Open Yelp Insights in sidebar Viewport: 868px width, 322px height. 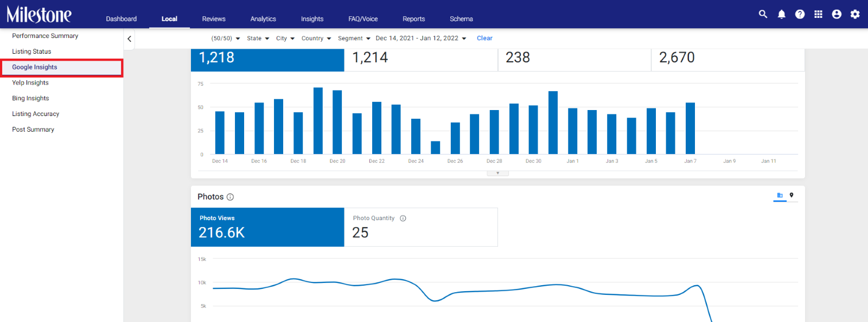(30, 82)
